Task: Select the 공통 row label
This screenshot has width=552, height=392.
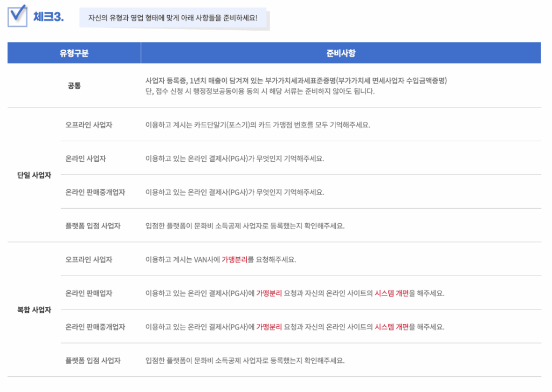Action: point(74,86)
